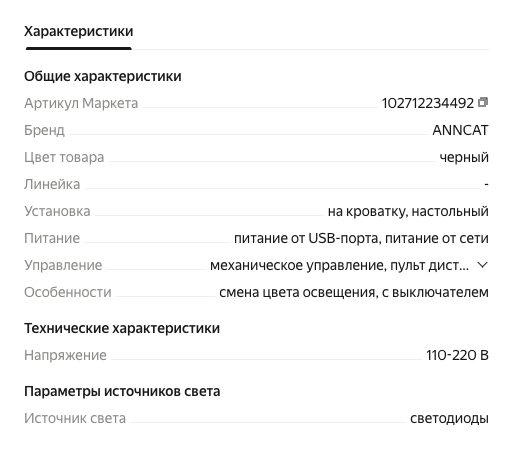
Task: Expand the Управление value chevron
Action: pyautogui.click(x=482, y=265)
